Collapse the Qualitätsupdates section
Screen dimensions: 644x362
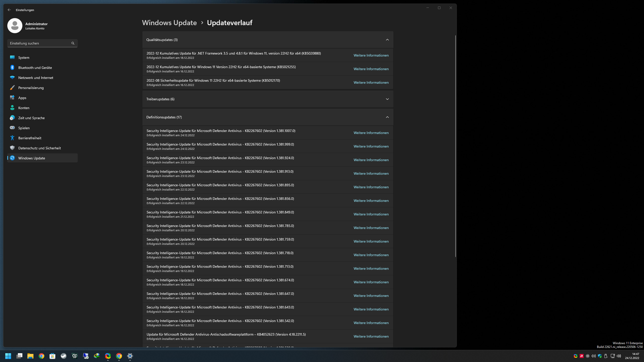pyautogui.click(x=387, y=40)
